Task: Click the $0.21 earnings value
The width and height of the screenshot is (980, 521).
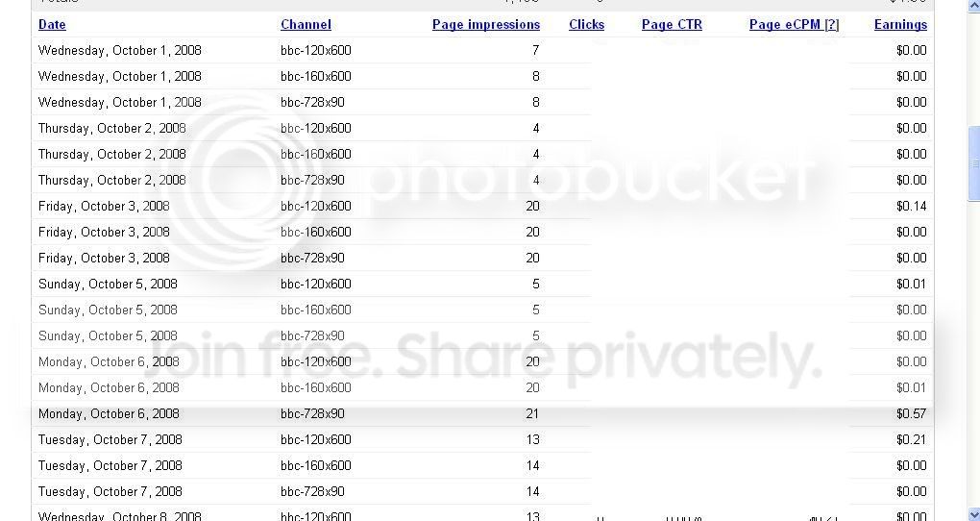Action: (x=911, y=439)
